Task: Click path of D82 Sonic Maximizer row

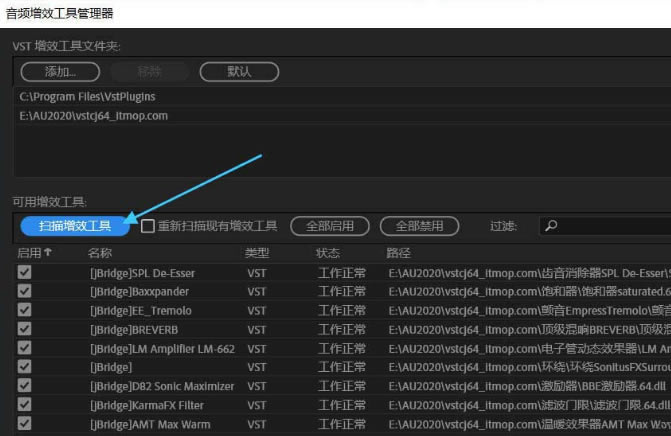Action: point(527,386)
